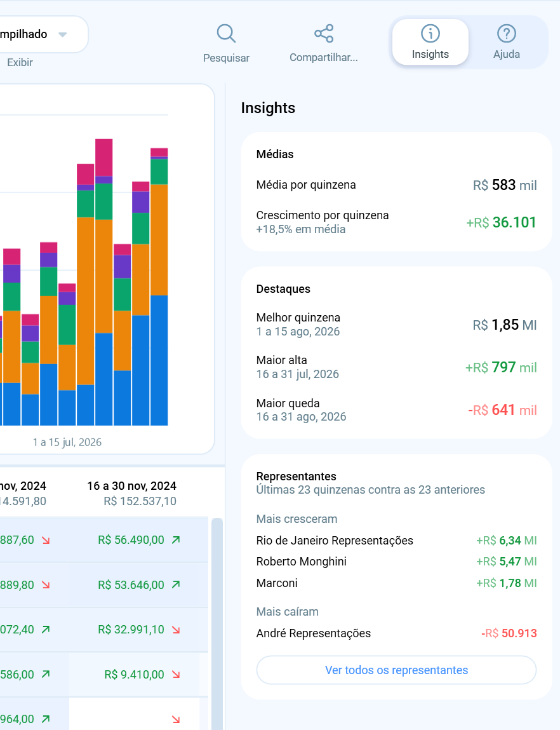
Task: Click the down arrow beside R$ 32.991,10
Action: 176,630
